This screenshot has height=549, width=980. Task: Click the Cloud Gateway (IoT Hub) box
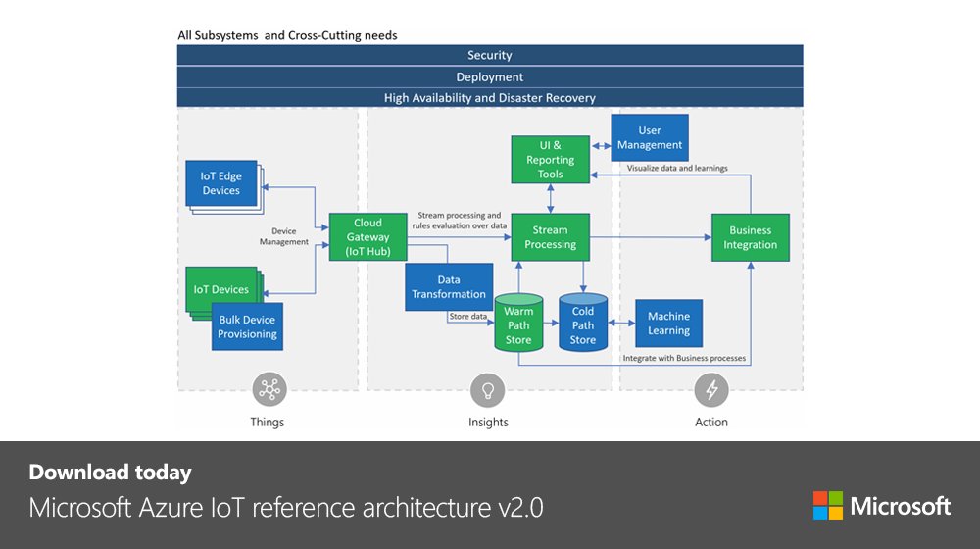point(368,237)
